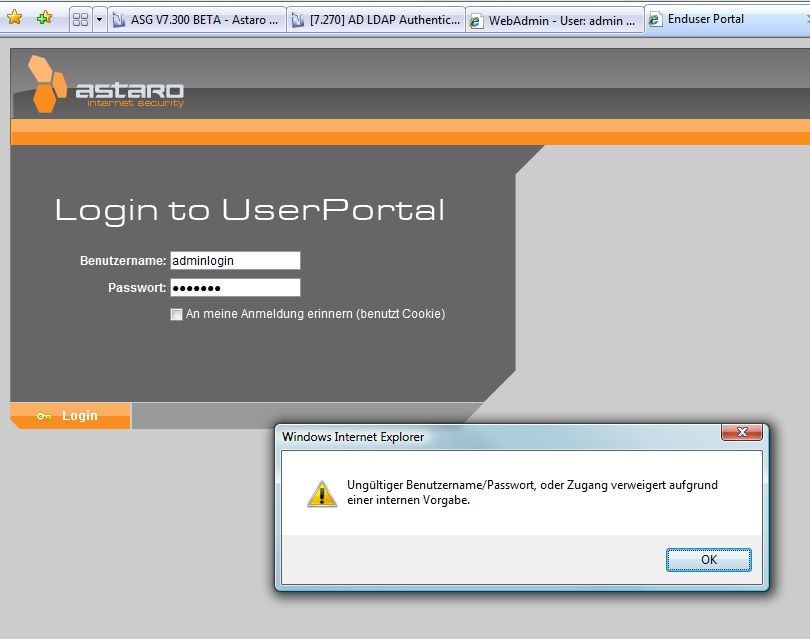Click the orange Login button
Image resolution: width=810 pixels, height=639 pixels.
[70, 416]
